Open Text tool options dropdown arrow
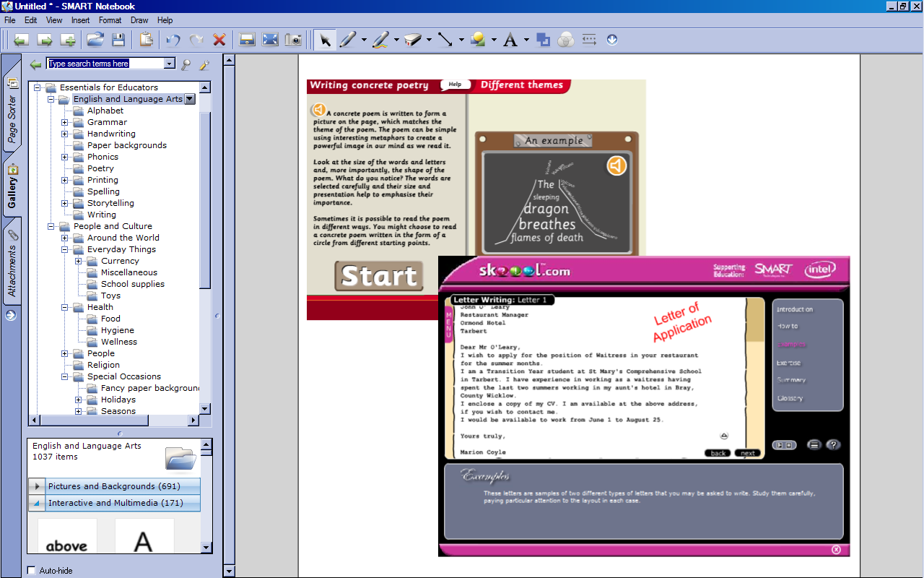Image resolution: width=924 pixels, height=578 pixels. (x=526, y=40)
